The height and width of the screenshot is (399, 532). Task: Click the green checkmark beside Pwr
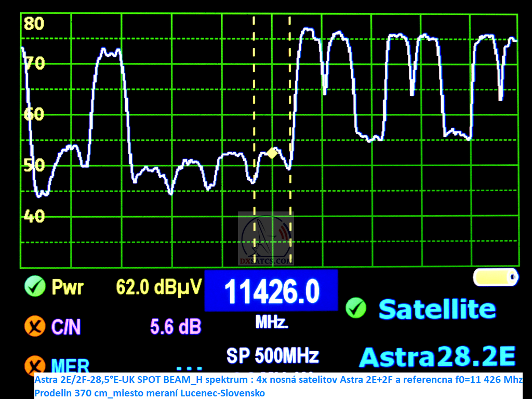coord(35,286)
